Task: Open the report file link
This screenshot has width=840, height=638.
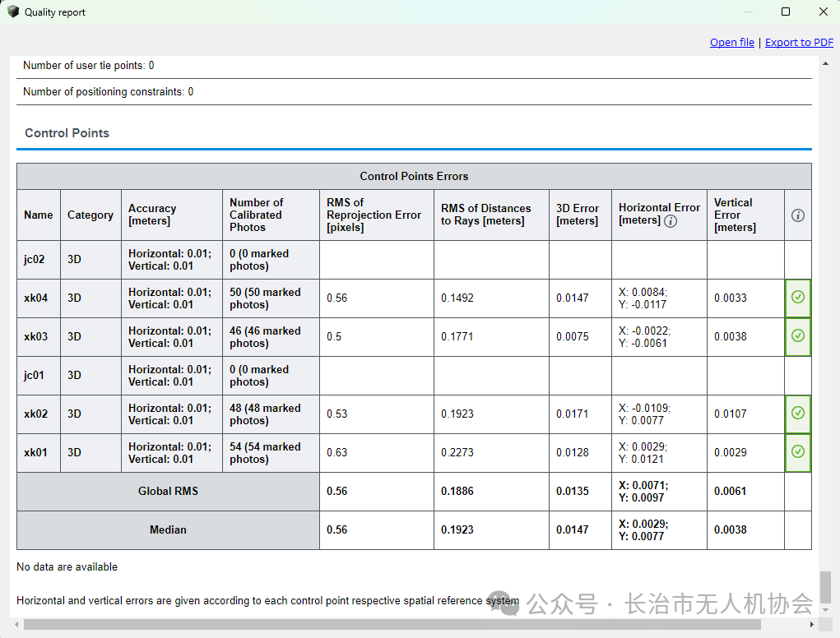Action: click(731, 42)
